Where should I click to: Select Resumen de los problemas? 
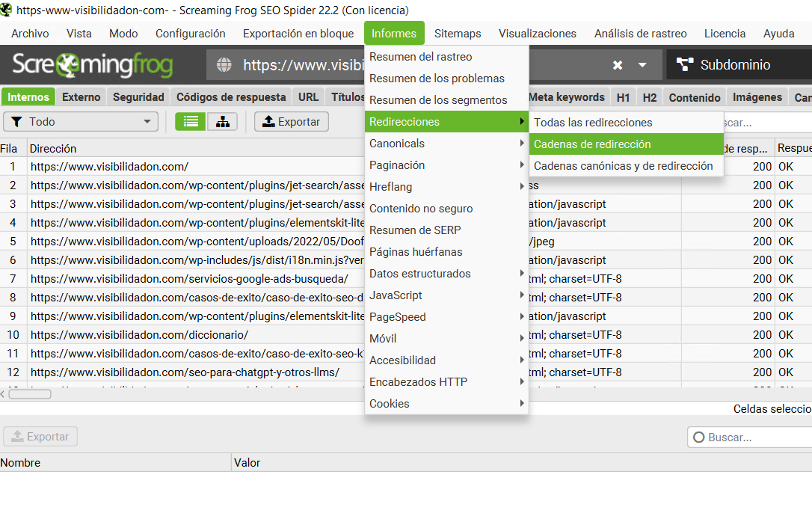446,79
